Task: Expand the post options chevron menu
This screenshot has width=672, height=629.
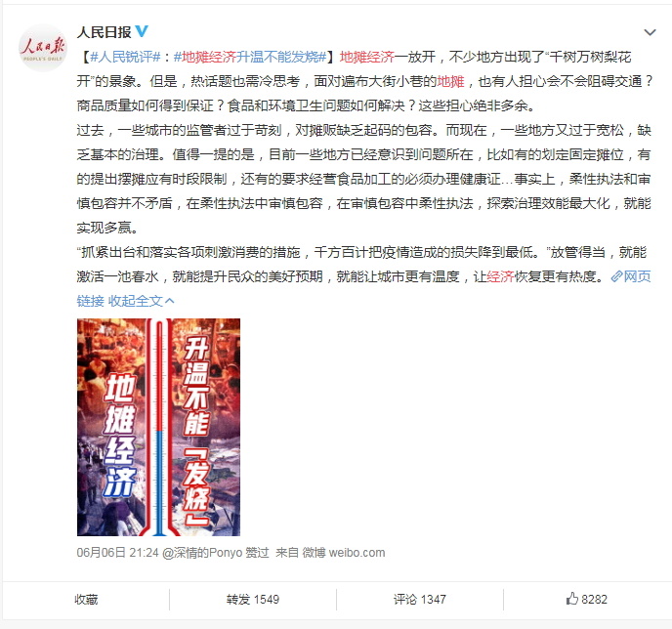Action: coord(650,32)
